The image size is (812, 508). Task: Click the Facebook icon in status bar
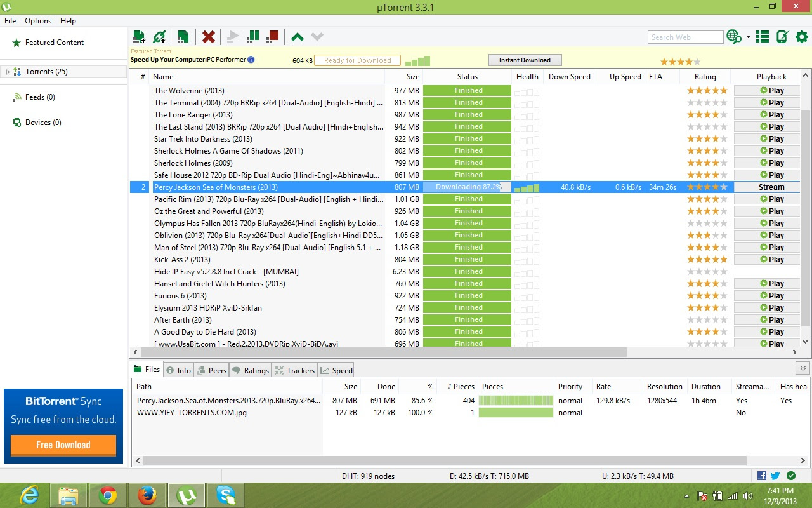(762, 476)
